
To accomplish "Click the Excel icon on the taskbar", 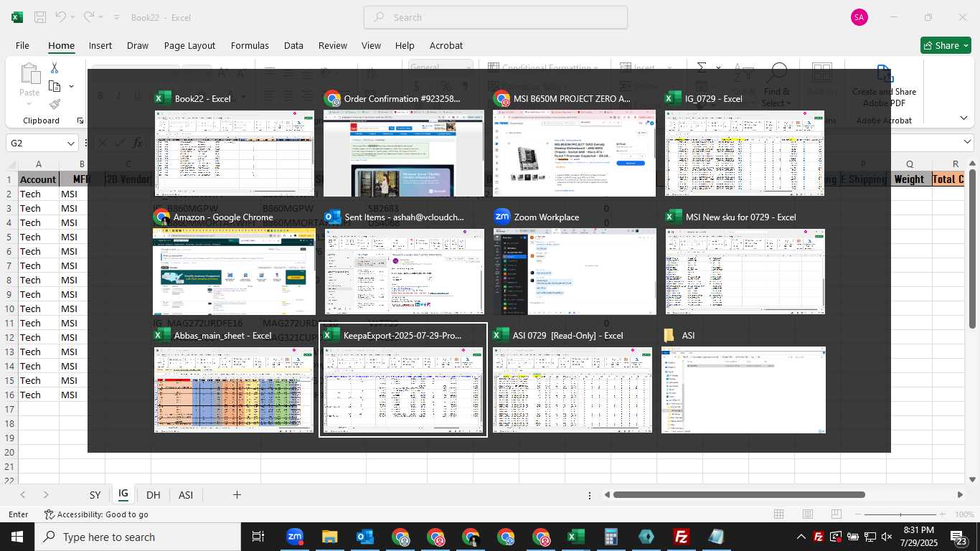I will 575,537.
